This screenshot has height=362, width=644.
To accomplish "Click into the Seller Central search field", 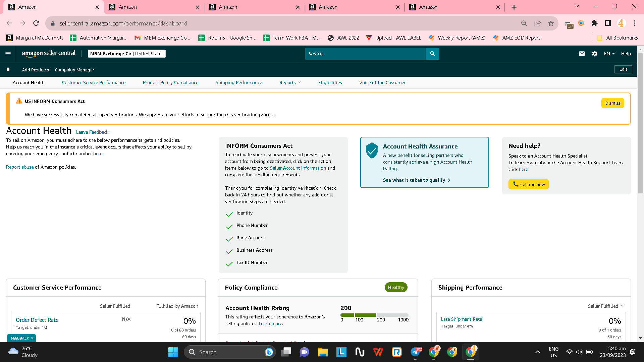I will (365, 54).
